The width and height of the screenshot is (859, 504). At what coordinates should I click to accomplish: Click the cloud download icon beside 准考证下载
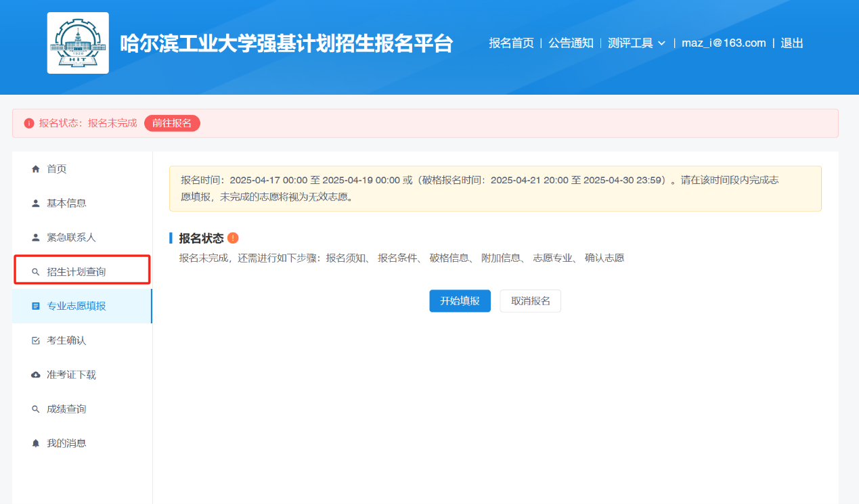click(36, 375)
